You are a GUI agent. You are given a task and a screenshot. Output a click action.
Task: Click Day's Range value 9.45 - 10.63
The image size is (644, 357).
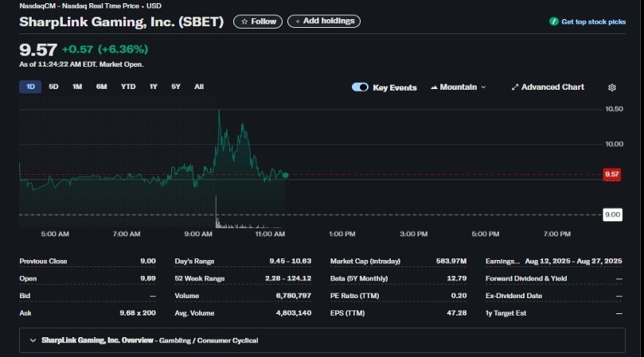(x=291, y=261)
